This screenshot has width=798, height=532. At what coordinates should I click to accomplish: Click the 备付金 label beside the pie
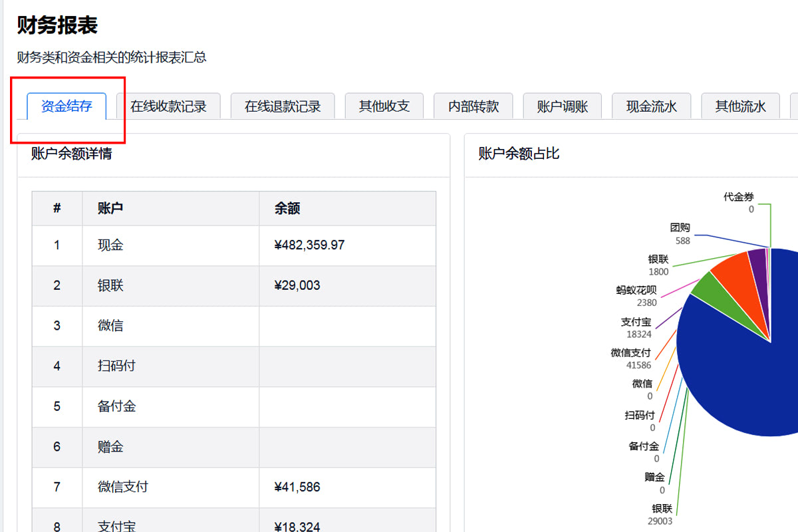pos(642,446)
